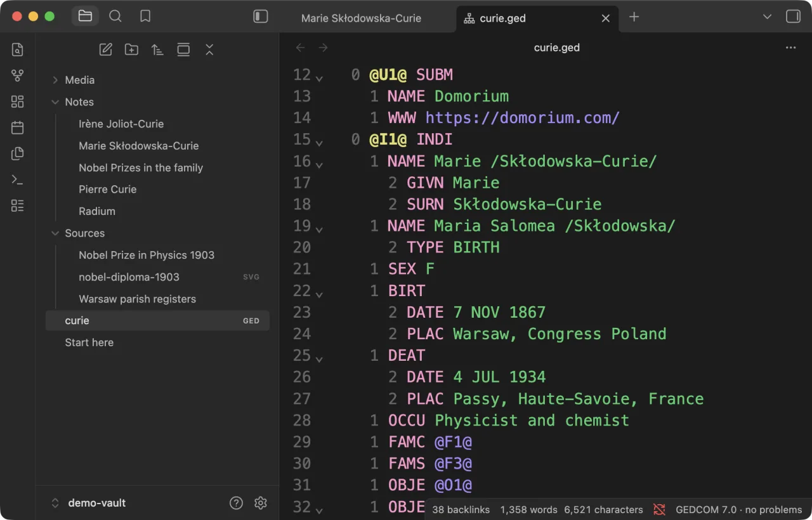812x520 pixels.
Task: Open the Irène Joliot-Curie note
Action: click(x=121, y=124)
